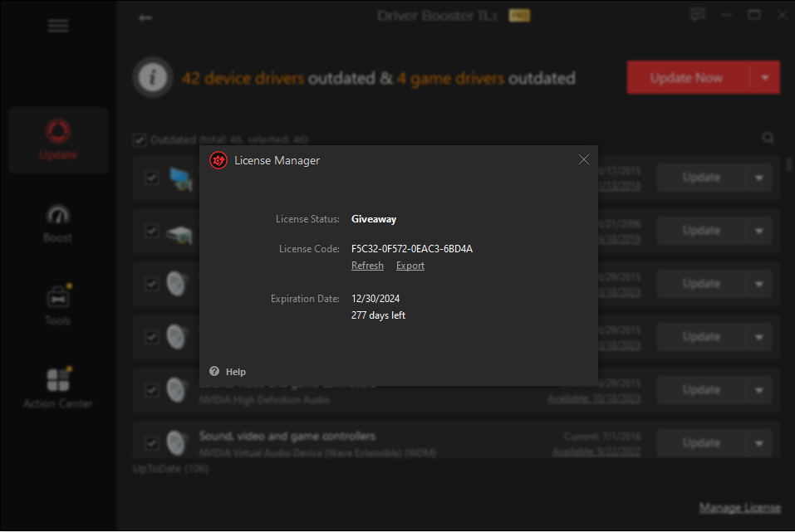Click the back arrow near the title bar
Image resolution: width=795 pixels, height=532 pixels.
145,16
